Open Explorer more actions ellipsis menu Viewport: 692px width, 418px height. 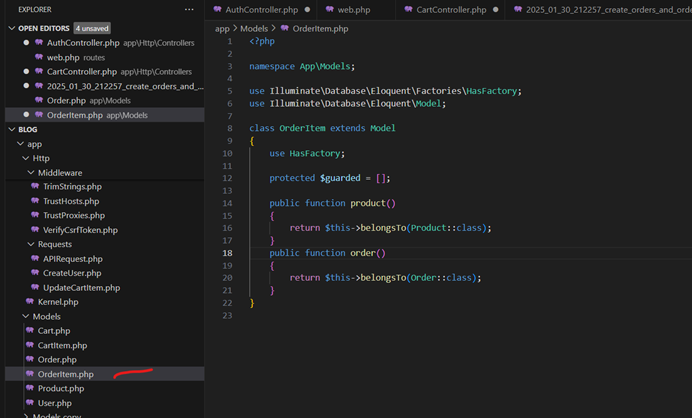pos(189,9)
